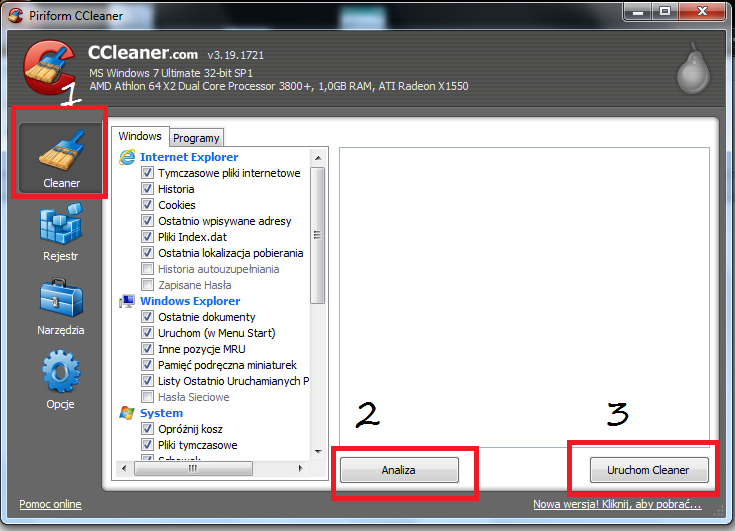Click the System category Windows flag icon
The width and height of the screenshot is (735, 531).
127,413
